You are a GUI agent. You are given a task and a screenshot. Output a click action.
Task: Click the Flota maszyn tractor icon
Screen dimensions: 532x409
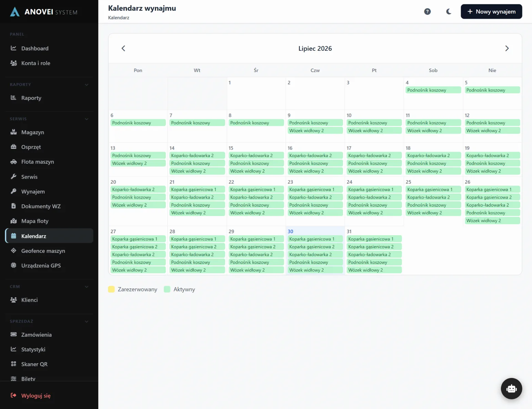coord(14,162)
